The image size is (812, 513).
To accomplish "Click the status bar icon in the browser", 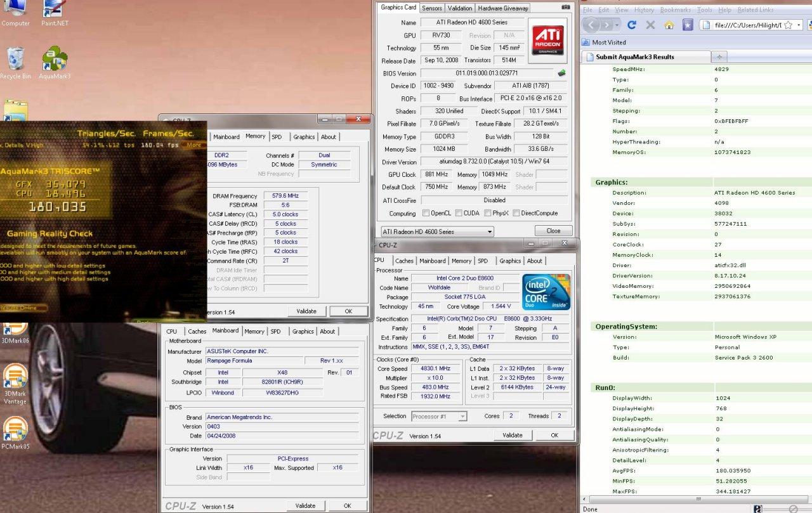I will (757, 509).
